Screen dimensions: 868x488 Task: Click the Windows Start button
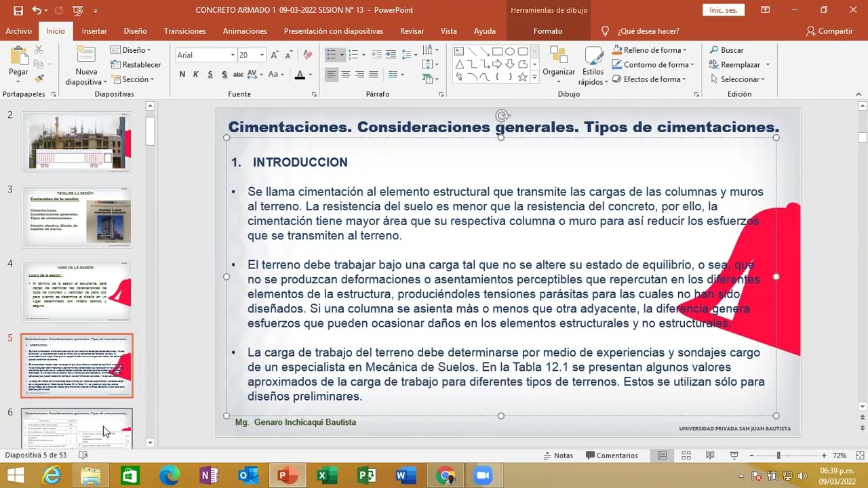point(15,476)
